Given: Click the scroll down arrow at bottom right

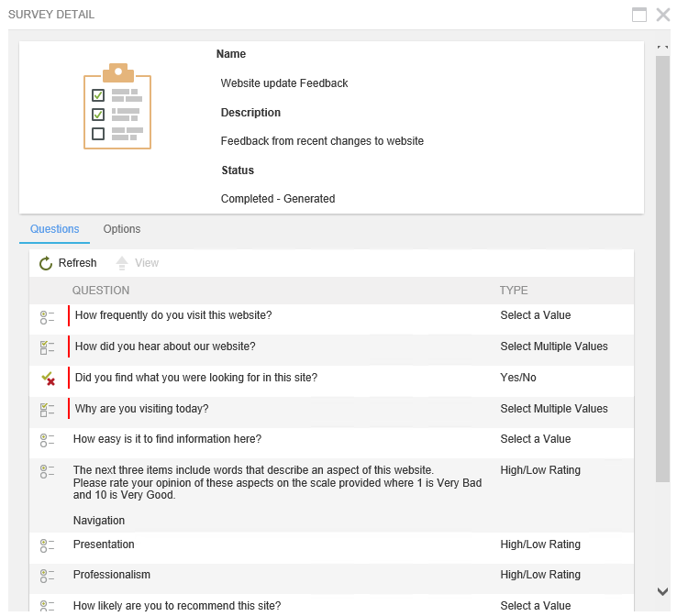Looking at the screenshot, I should [x=662, y=592].
